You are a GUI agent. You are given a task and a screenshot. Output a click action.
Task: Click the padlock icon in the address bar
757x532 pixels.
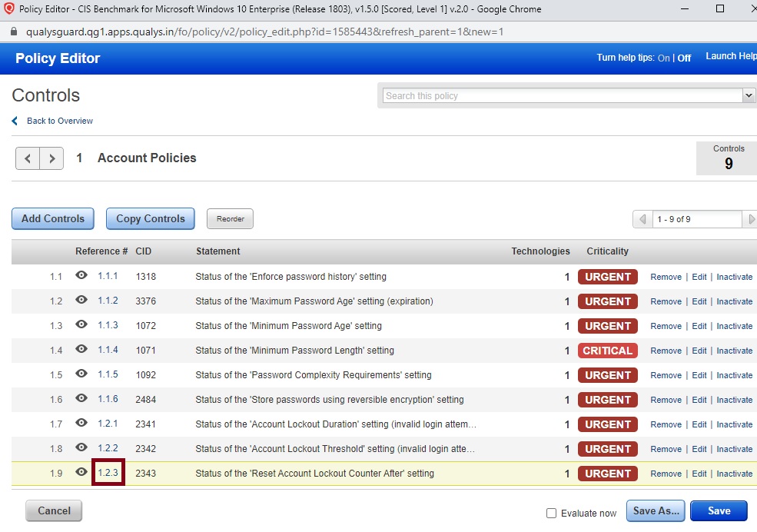14,32
